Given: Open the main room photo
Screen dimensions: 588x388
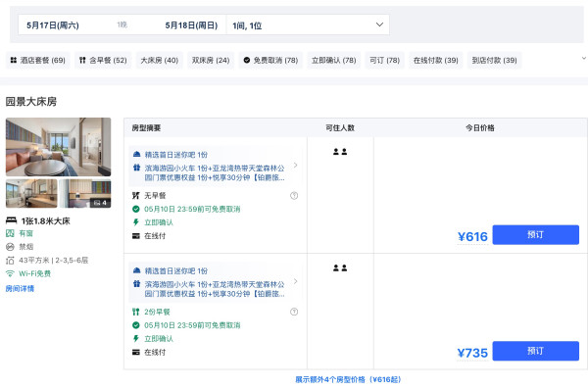Looking at the screenshot, I should 58,147.
